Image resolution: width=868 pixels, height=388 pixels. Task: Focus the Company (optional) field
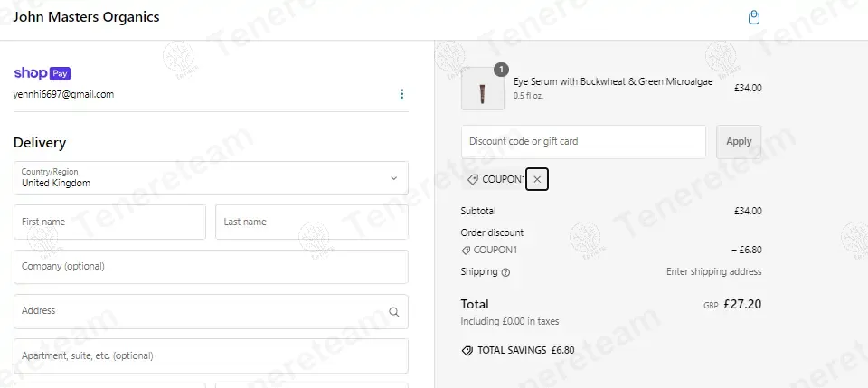[211, 267]
